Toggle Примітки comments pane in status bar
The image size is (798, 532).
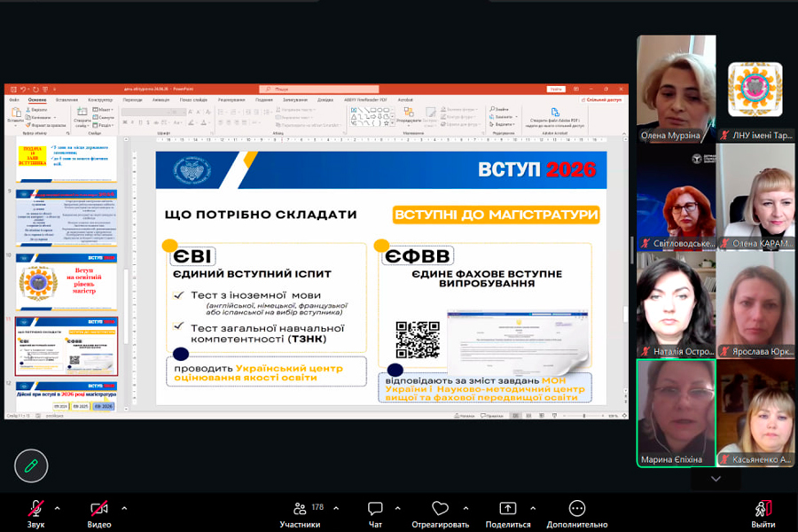491,416
